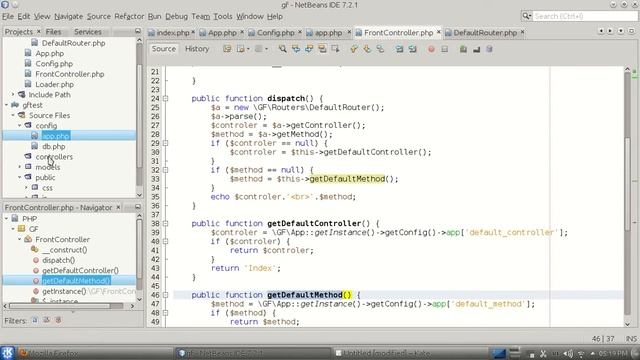Click the search magnifier icon in the top bar
This screenshot has height=360, width=640.
pyautogui.click(x=527, y=16)
